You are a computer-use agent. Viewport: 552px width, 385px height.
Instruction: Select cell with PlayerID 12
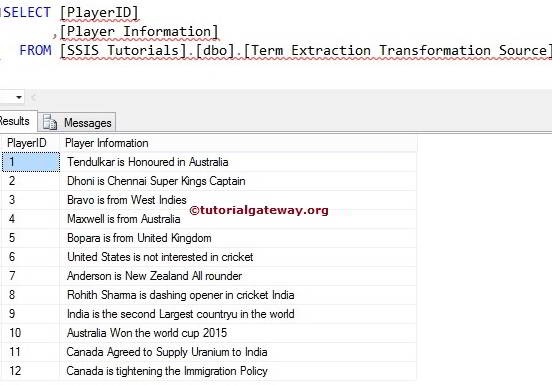[31, 371]
